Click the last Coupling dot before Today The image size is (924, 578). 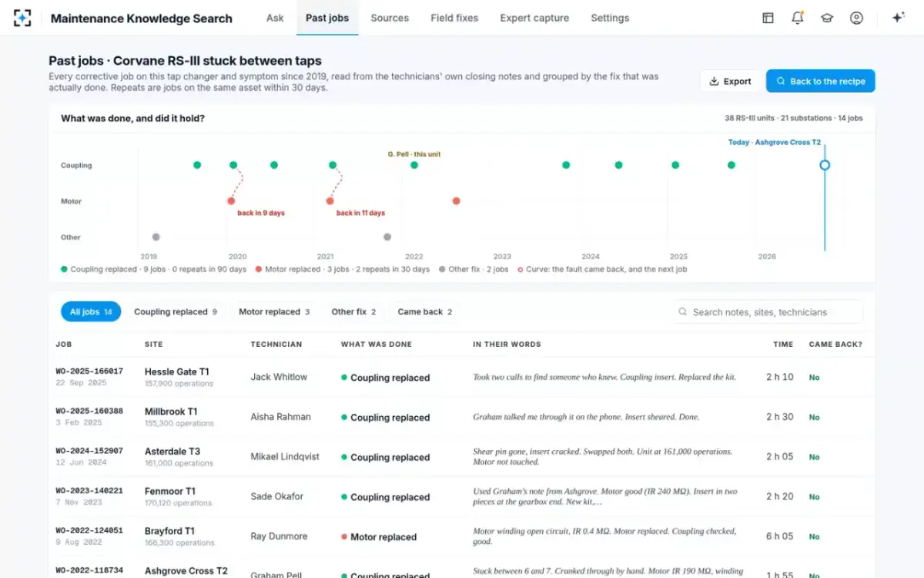[731, 165]
